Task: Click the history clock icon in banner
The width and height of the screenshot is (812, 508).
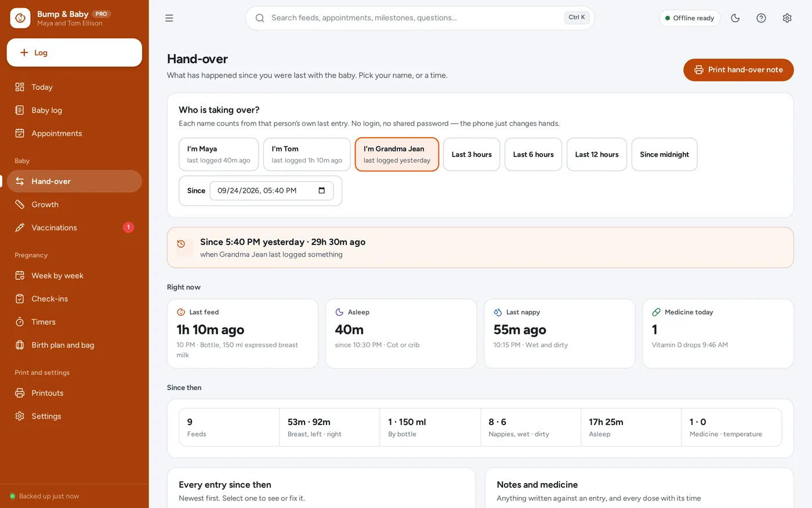Action: (x=181, y=244)
